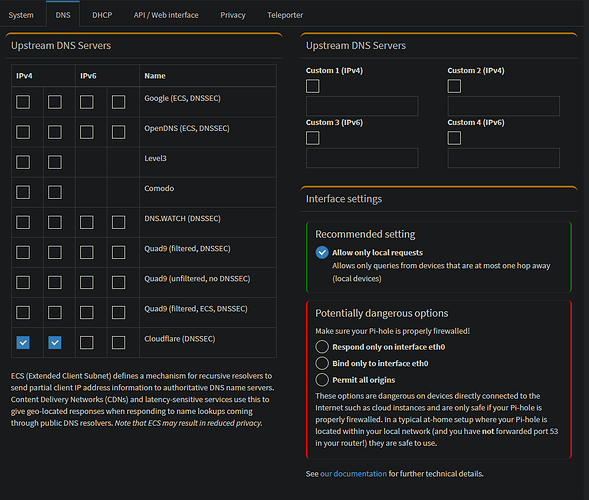Open the 'our documentation' link
The height and width of the screenshot is (500, 589).
click(353, 474)
